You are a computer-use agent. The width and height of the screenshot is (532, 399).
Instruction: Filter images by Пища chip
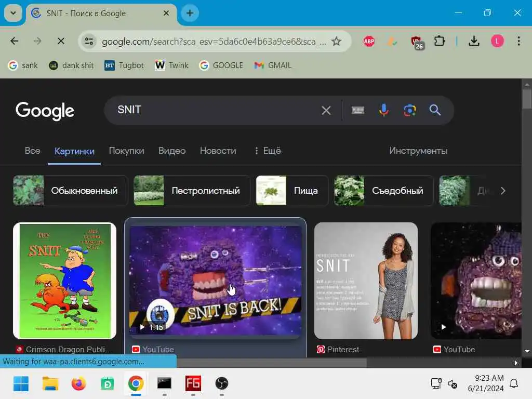point(292,191)
